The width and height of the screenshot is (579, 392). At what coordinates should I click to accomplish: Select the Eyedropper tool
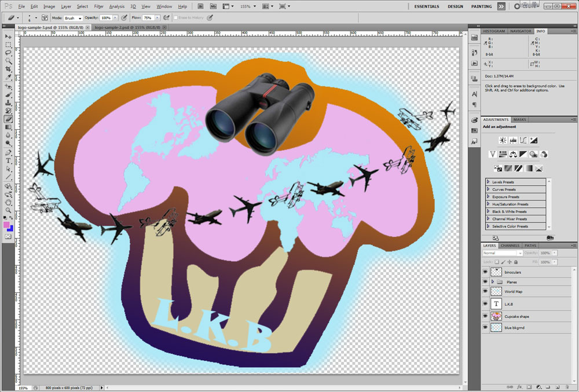click(x=9, y=77)
